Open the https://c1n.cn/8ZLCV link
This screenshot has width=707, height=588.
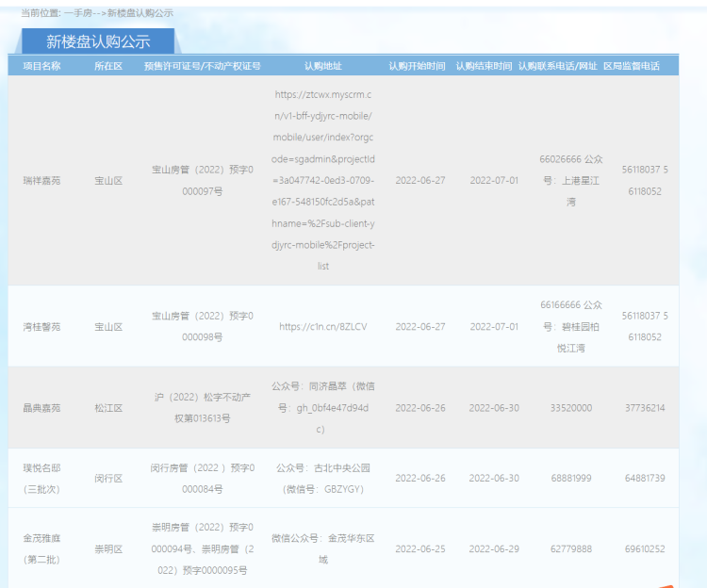point(322,327)
